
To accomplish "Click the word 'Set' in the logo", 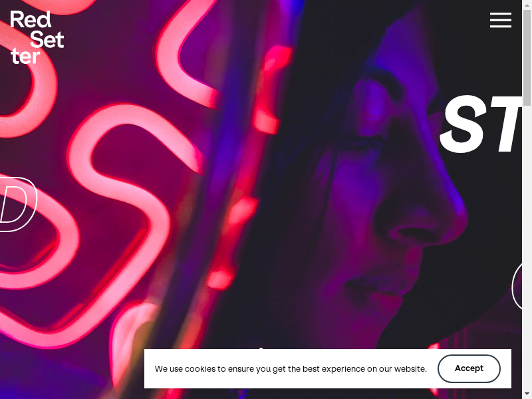I will pyautogui.click(x=47, y=39).
